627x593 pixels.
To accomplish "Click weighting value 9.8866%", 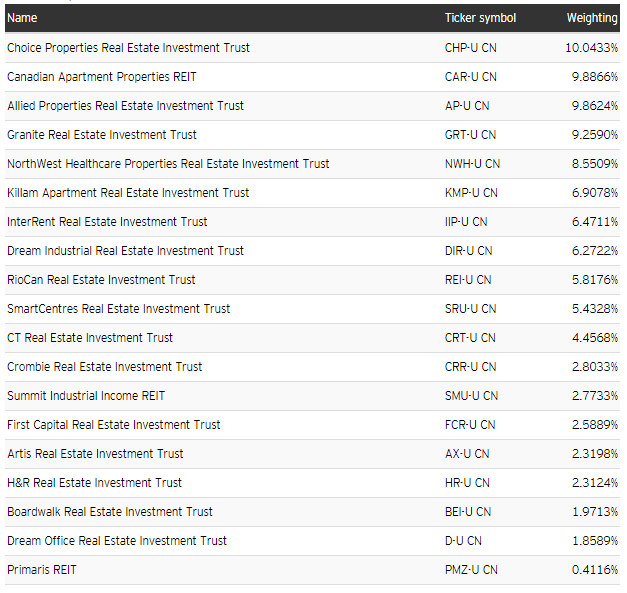I will coord(595,77).
